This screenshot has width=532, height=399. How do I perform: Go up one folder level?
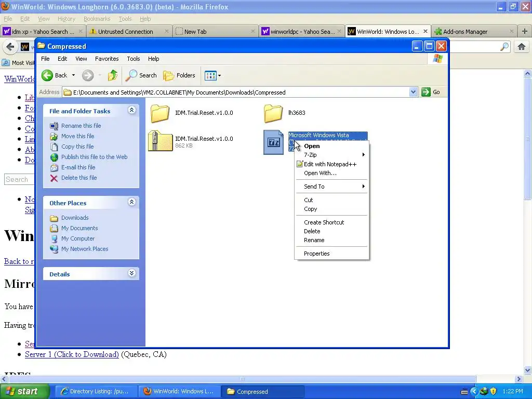tap(113, 75)
